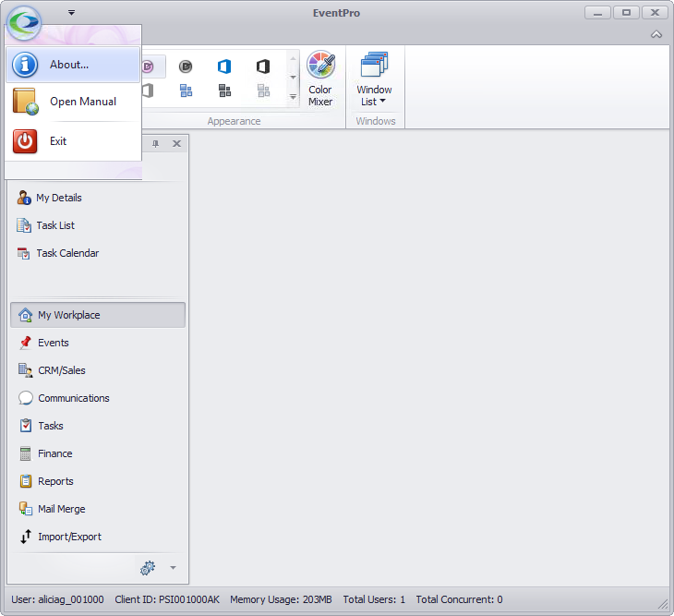Image resolution: width=674 pixels, height=616 pixels.
Task: Open navigation pane options gear
Action: pos(148,568)
